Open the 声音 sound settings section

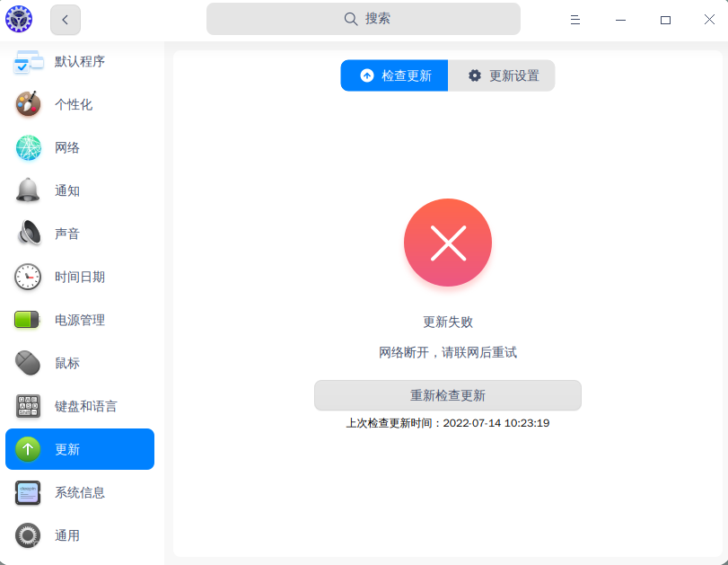[80, 233]
